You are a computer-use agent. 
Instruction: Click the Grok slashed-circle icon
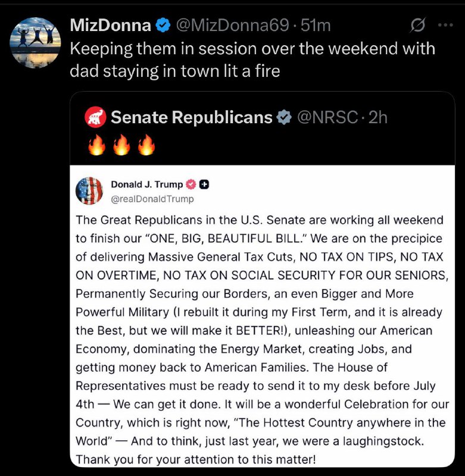coord(417,25)
